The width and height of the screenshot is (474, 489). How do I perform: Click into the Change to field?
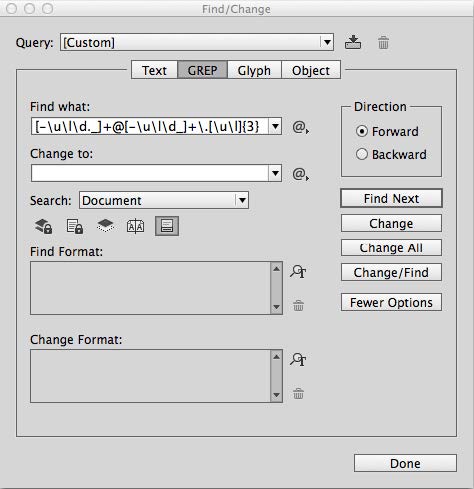[150, 173]
